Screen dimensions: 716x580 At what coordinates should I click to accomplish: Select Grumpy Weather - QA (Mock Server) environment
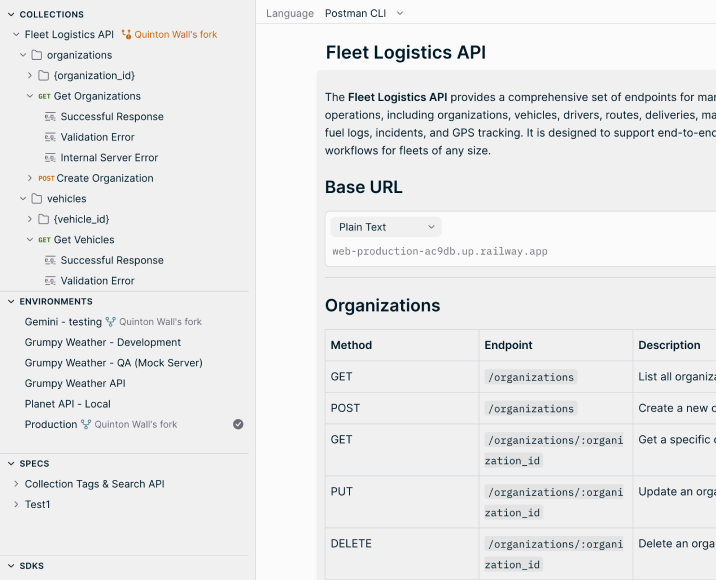coord(114,363)
